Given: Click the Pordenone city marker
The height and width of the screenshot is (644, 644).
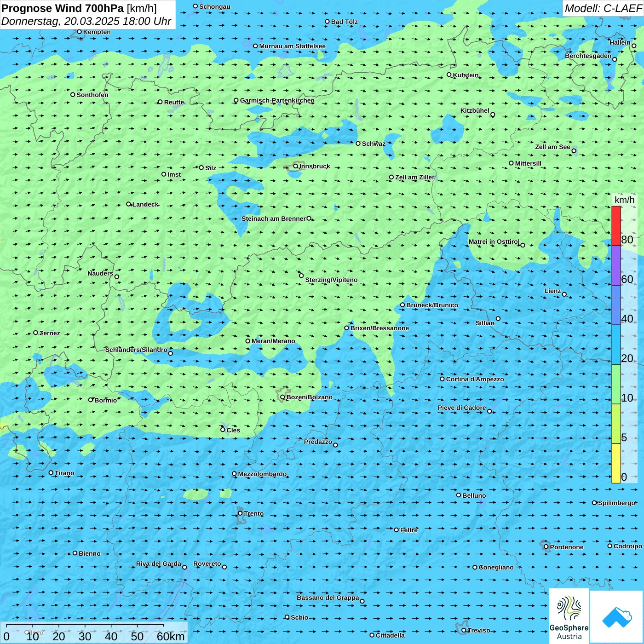Looking at the screenshot, I should point(546,547).
